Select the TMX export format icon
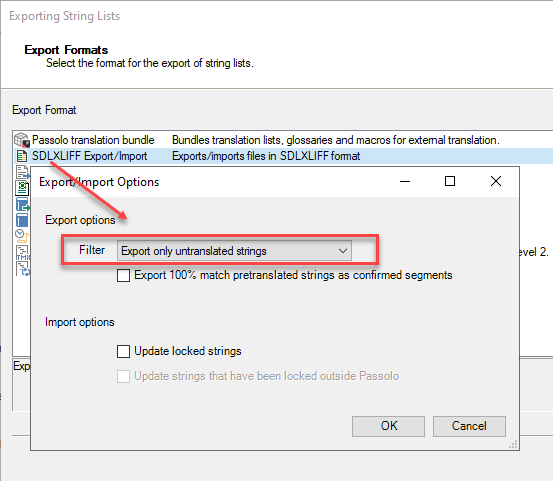The image size is (553, 481). coord(23,252)
